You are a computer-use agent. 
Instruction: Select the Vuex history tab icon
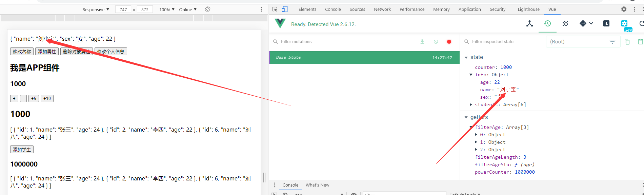(x=547, y=23)
